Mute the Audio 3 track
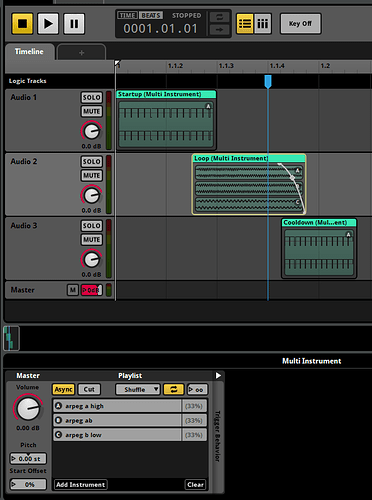Image resolution: width=372 pixels, height=500 pixels. (x=92, y=240)
